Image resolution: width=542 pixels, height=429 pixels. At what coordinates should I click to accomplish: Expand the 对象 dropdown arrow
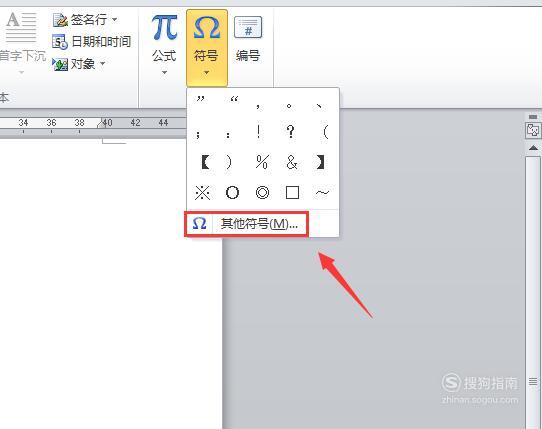point(102,64)
